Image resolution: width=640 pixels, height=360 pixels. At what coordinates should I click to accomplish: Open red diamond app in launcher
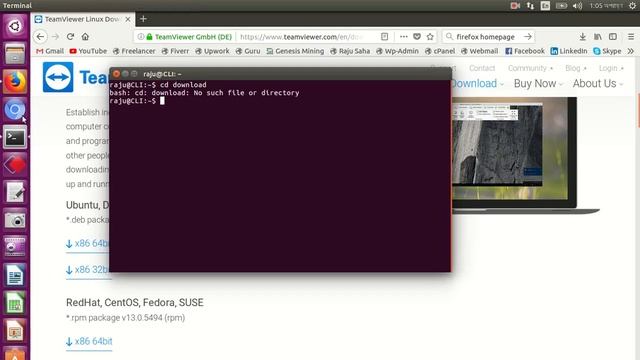(15, 165)
